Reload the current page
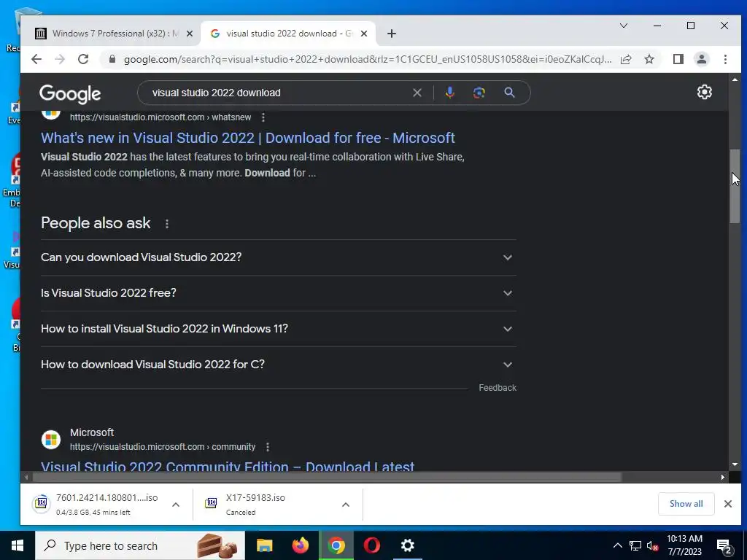747x560 pixels. [x=83, y=59]
